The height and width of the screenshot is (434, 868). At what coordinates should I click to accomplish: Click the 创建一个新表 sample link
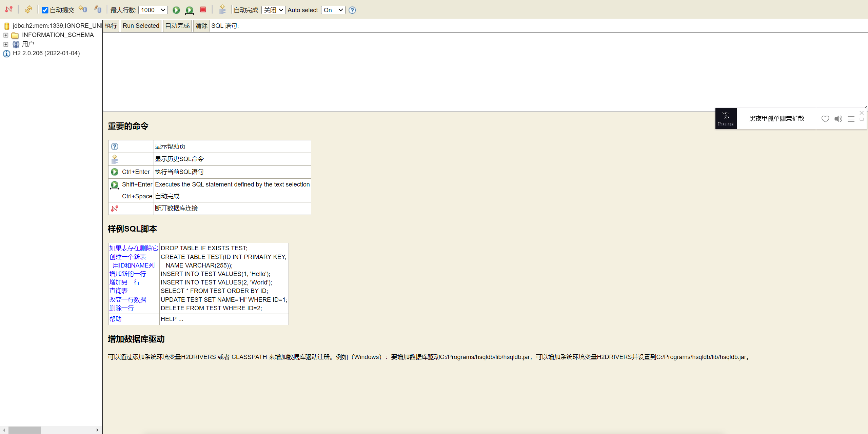pyautogui.click(x=127, y=257)
